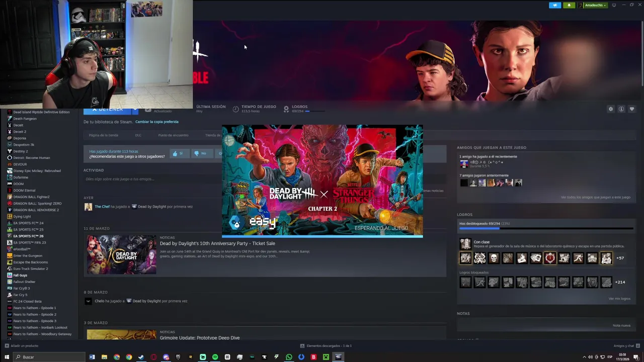The width and height of the screenshot is (644, 362).
Task: Click skull achievement icon
Action: click(494, 258)
